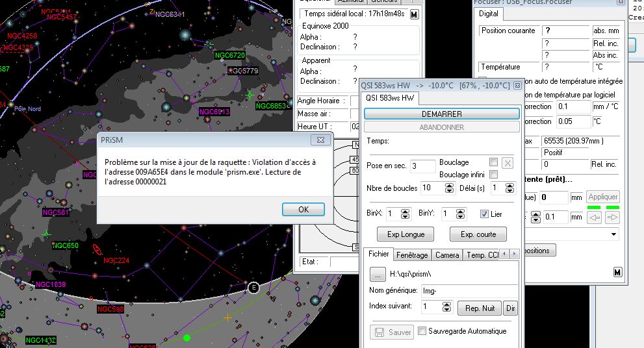Open the Camera tab

[446, 255]
